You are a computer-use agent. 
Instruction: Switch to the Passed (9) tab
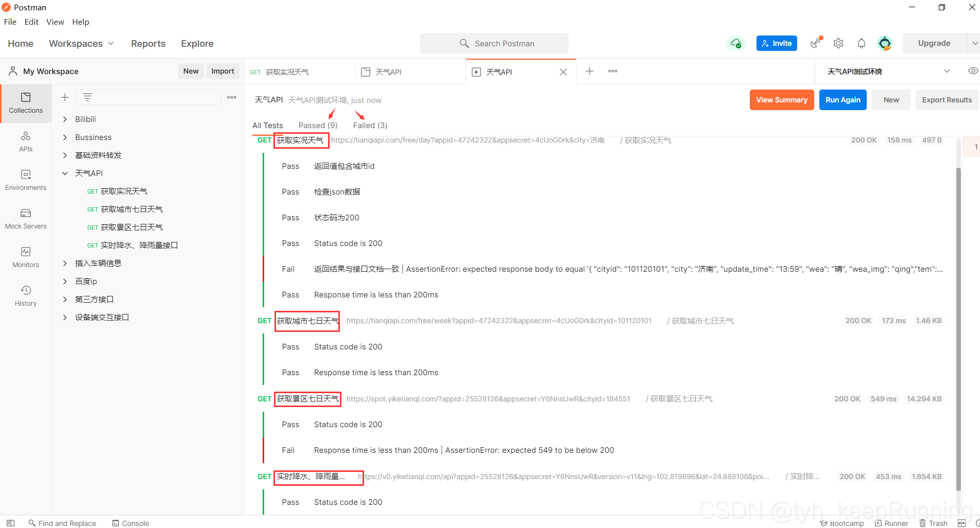318,125
